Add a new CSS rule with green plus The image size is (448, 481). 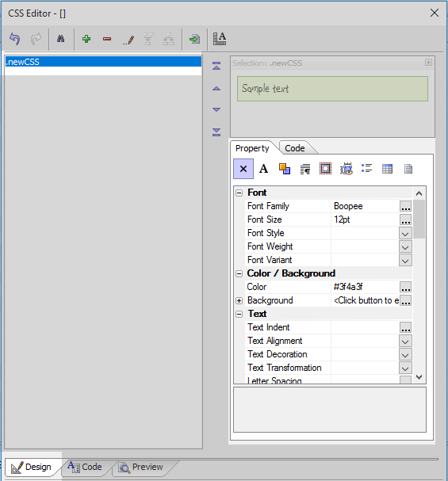86,39
